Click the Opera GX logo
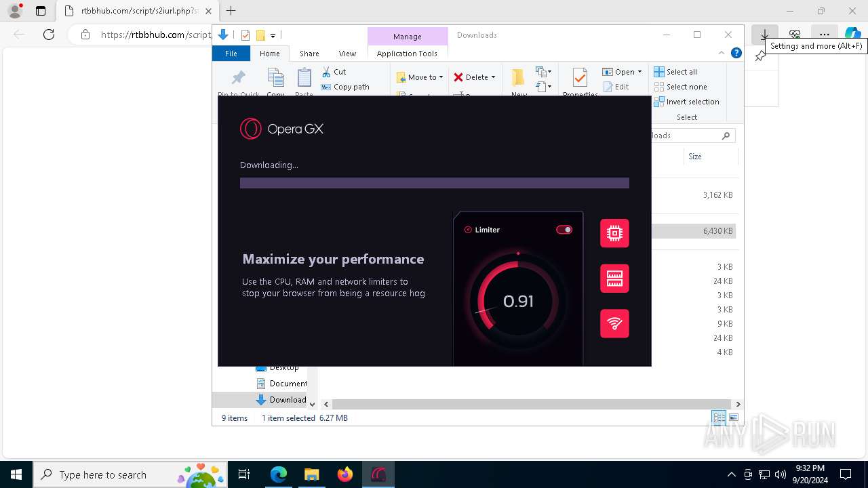The image size is (868, 488). (281, 129)
